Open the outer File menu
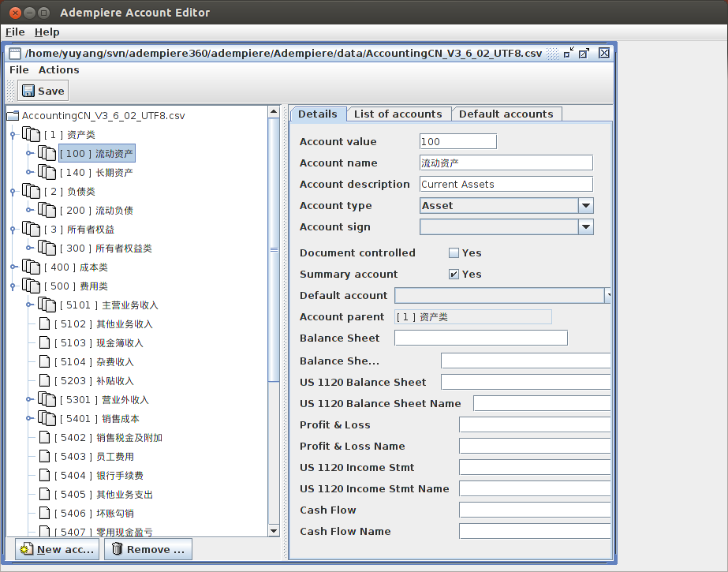 click(x=15, y=32)
